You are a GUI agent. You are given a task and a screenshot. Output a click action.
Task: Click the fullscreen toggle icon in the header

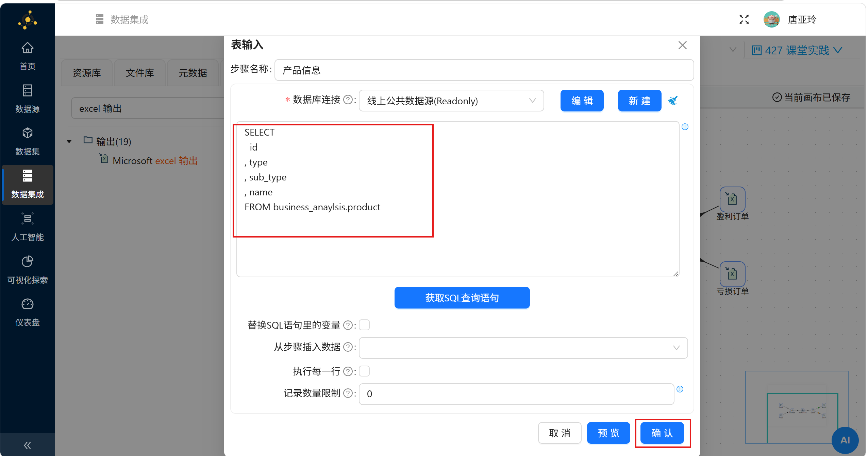744,19
